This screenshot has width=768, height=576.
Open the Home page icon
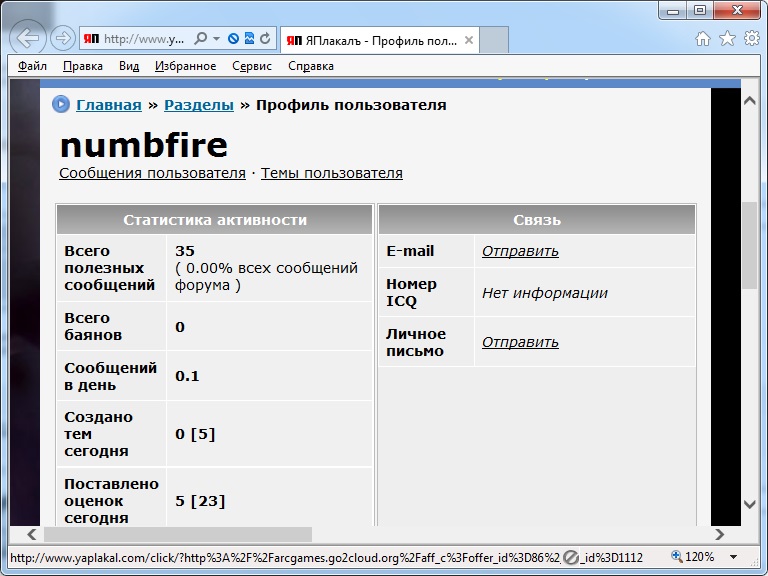(x=703, y=38)
